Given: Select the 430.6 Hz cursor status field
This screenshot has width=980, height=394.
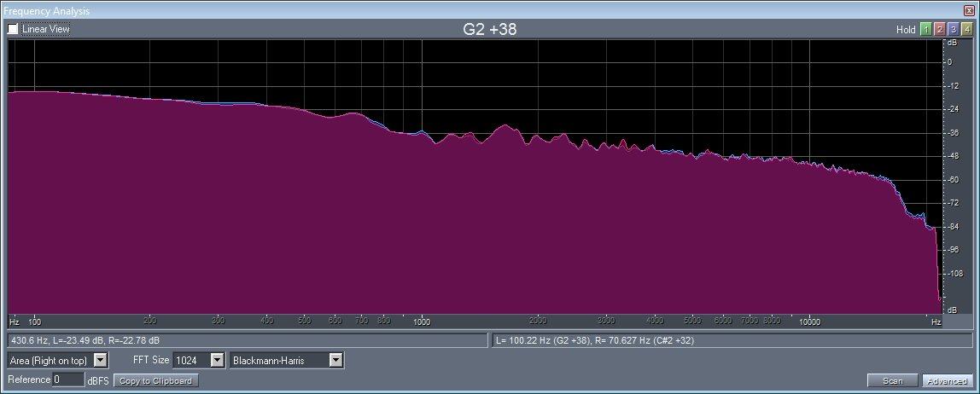Looking at the screenshot, I should coord(245,340).
